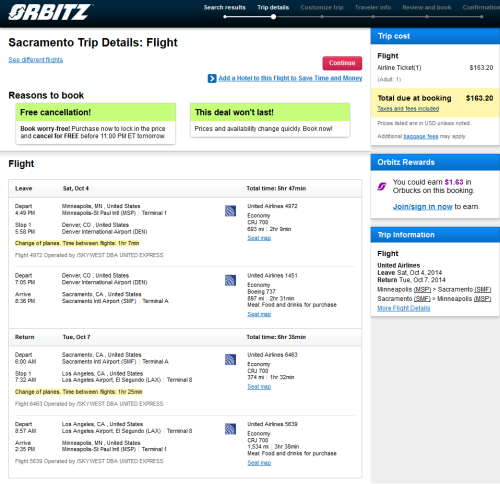Click Join/sign in now link
500x484 pixels.
(x=422, y=207)
